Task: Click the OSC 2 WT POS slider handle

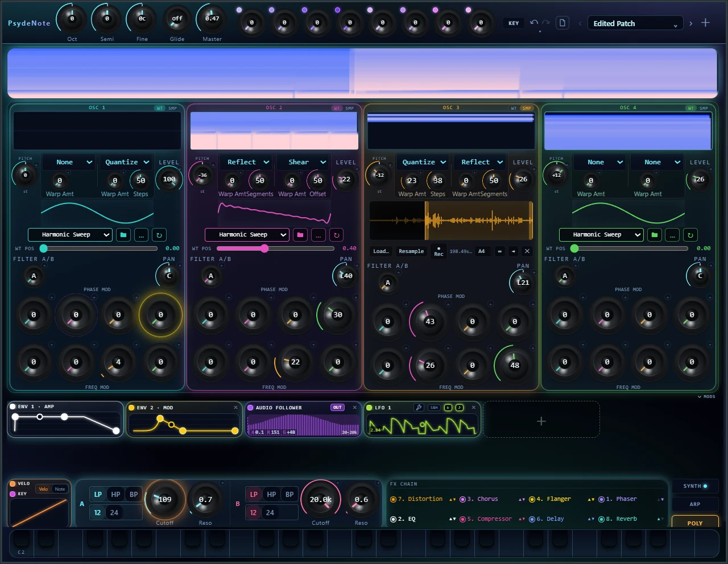Action: (x=264, y=248)
